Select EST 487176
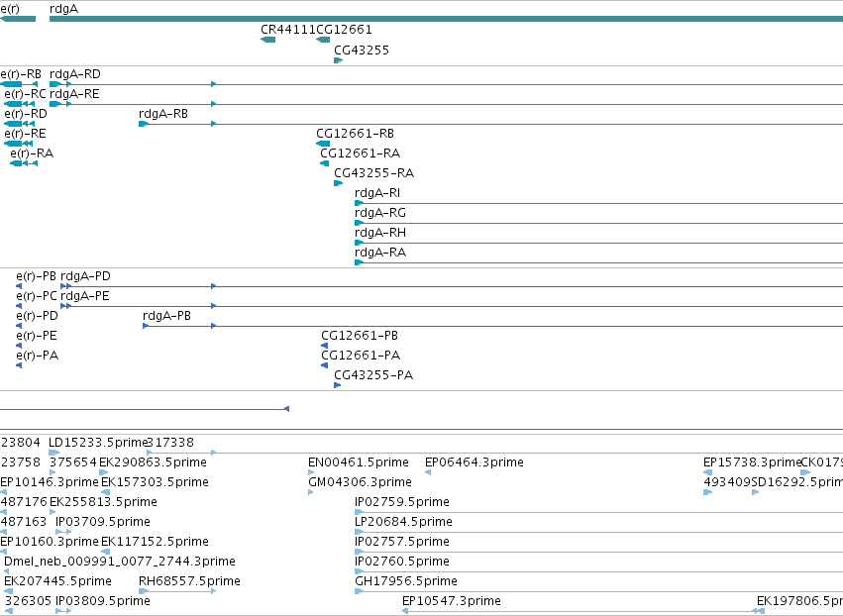Image resolution: width=843 pixels, height=616 pixels. (24, 502)
